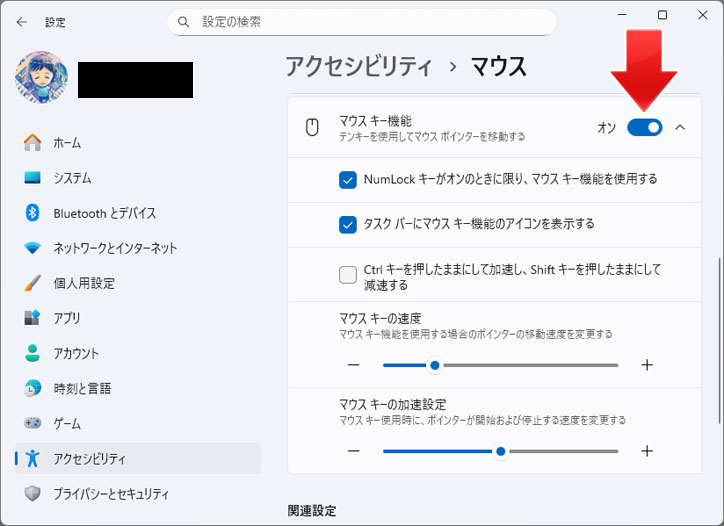
Task: Click the settings search field
Action: coord(360,21)
